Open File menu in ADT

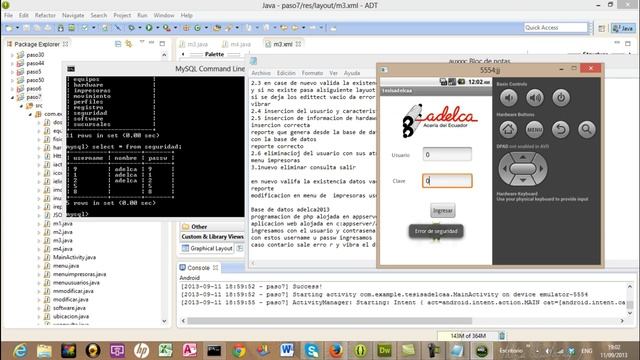coord(8,16)
